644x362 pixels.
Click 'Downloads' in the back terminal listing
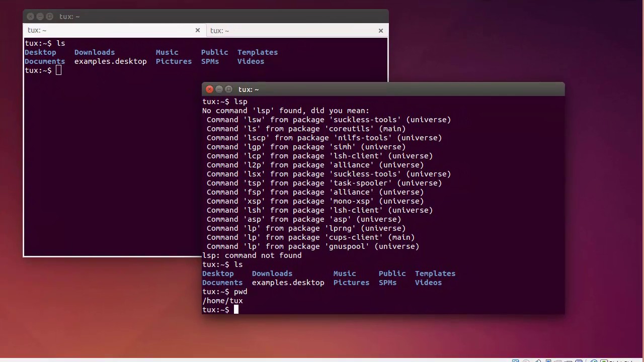(x=95, y=52)
